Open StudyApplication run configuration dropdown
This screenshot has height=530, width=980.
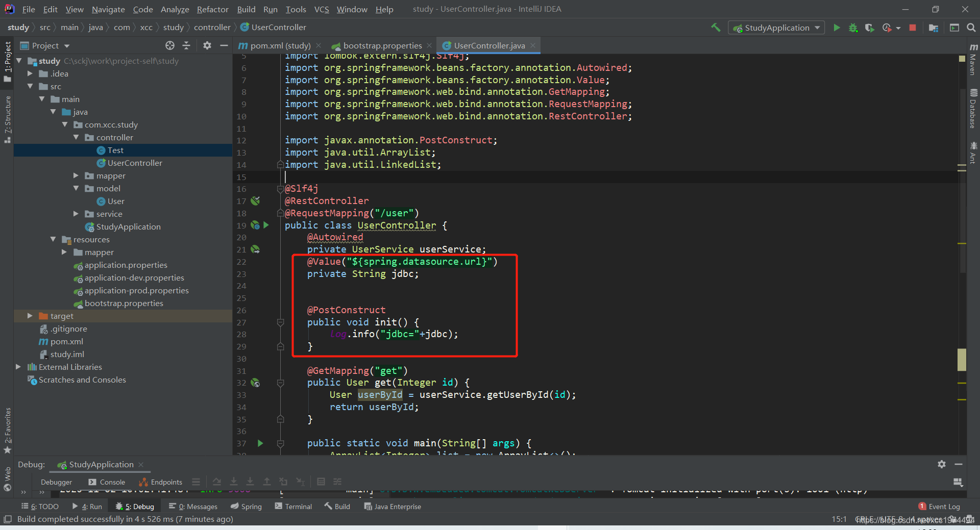coord(776,28)
